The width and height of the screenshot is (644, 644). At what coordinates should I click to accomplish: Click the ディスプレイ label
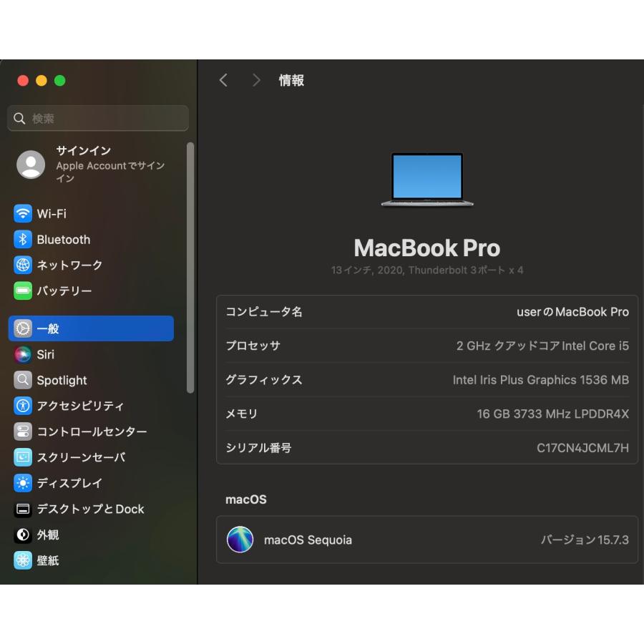click(x=70, y=484)
